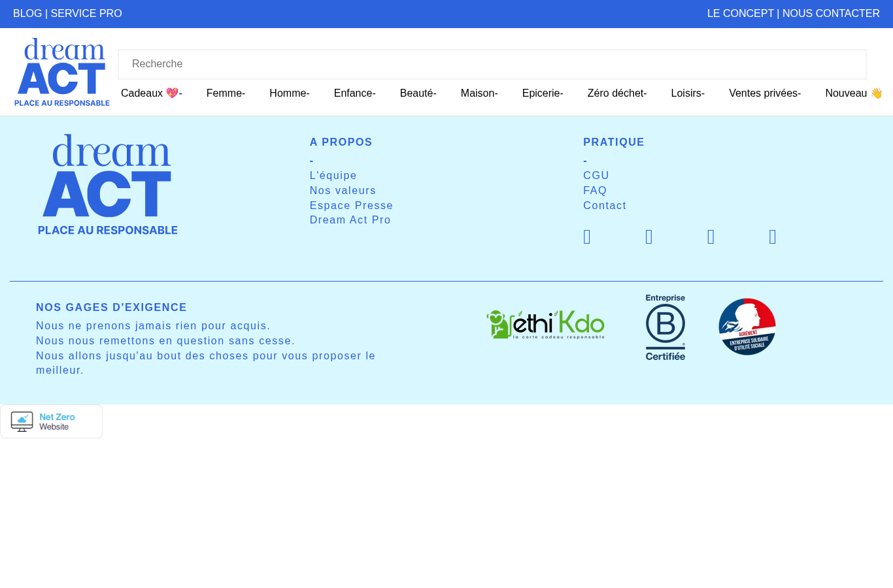Screen dimensions: 893x588
Task: Open the SERVICE PRO link
Action: 86,14
